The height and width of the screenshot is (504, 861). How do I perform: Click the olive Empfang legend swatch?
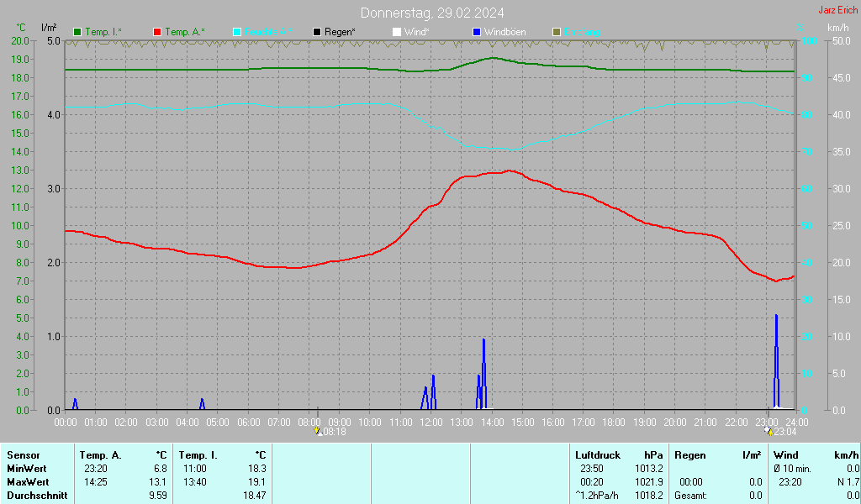coord(557,32)
